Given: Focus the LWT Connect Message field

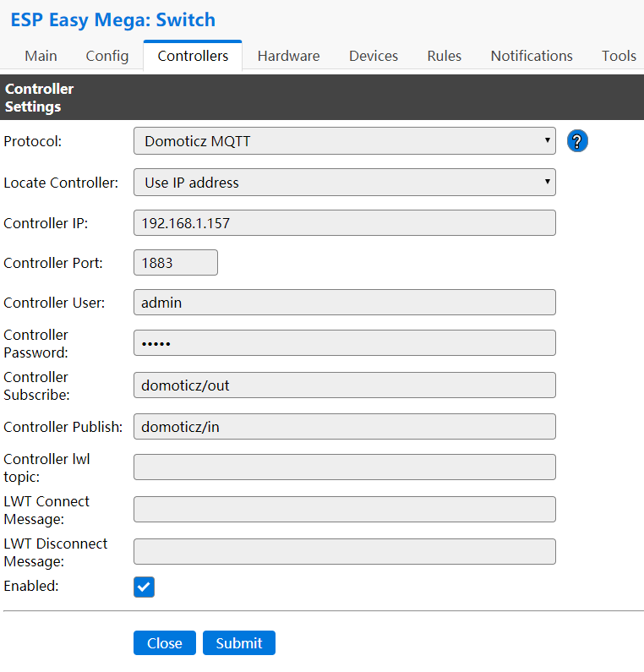Looking at the screenshot, I should click(x=345, y=509).
